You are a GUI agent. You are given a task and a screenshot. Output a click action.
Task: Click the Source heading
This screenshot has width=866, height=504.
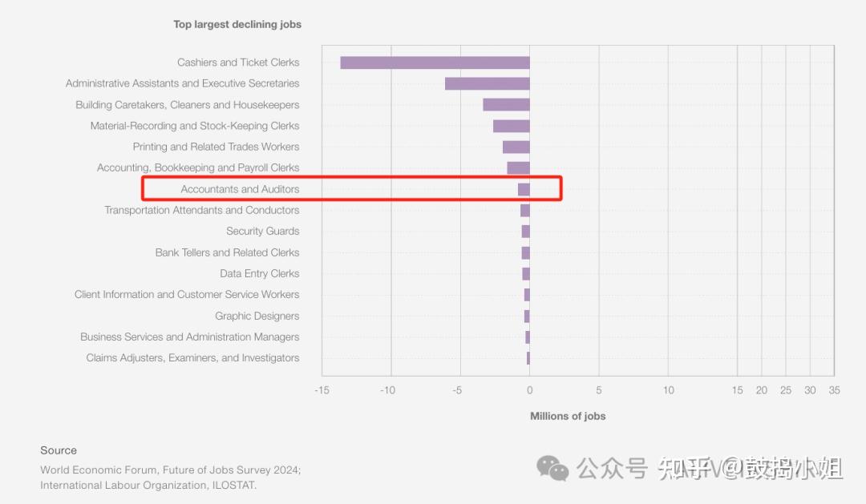pyautogui.click(x=59, y=450)
